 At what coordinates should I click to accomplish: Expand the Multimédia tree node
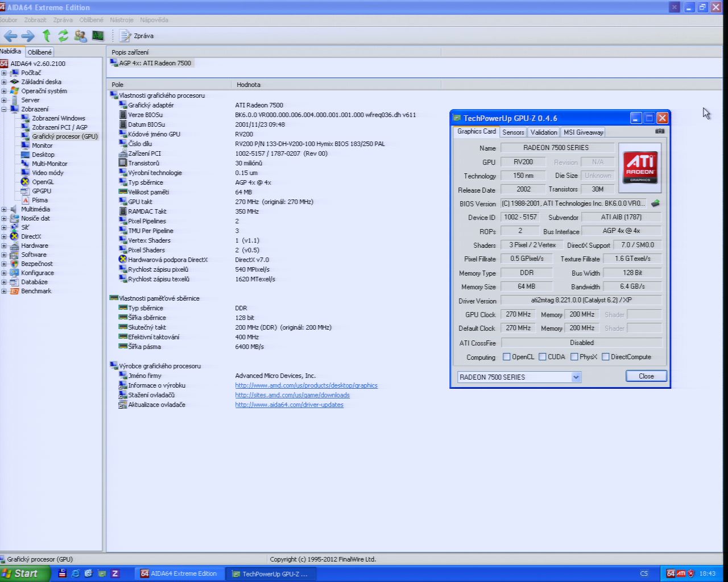pyautogui.click(x=4, y=209)
